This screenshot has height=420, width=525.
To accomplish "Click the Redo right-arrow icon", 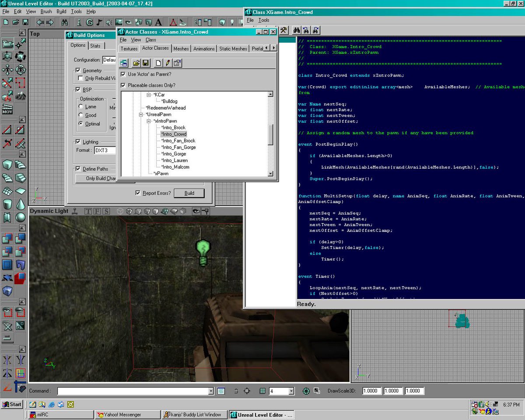I will (50, 22).
